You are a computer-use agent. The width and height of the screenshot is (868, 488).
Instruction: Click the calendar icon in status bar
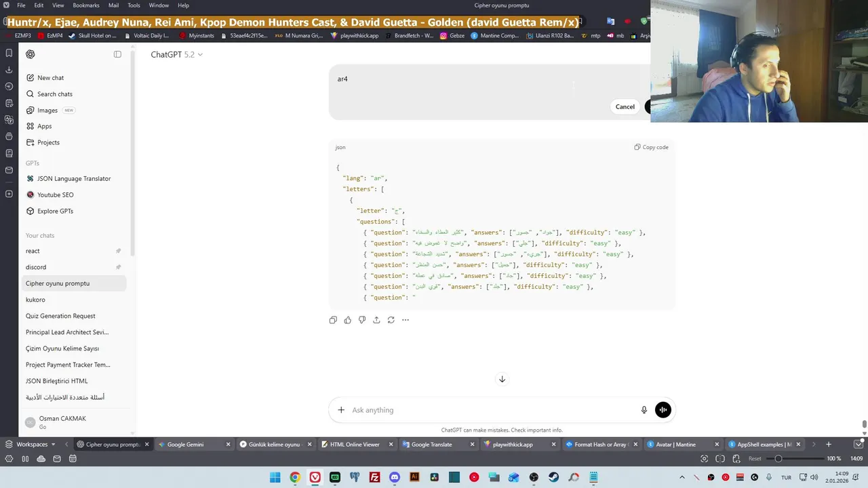click(73, 459)
